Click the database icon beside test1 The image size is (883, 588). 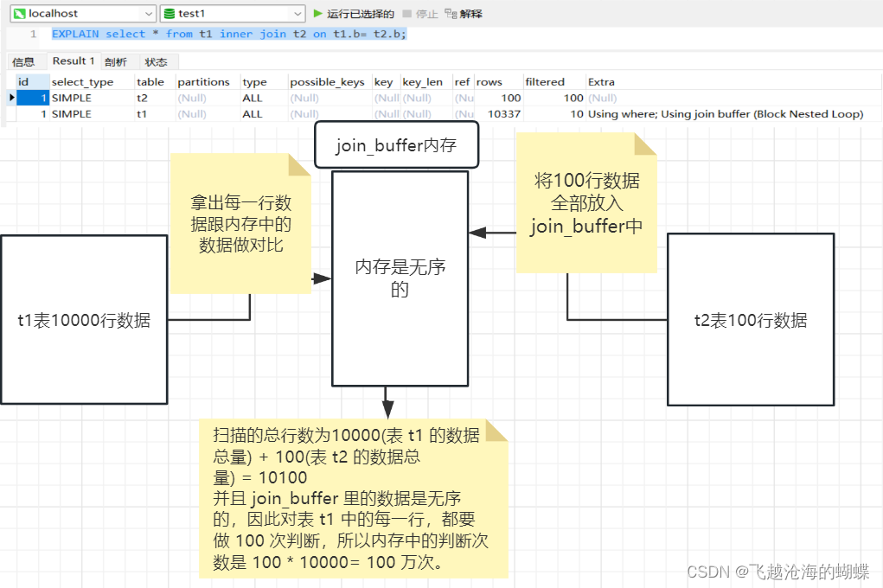click(168, 14)
